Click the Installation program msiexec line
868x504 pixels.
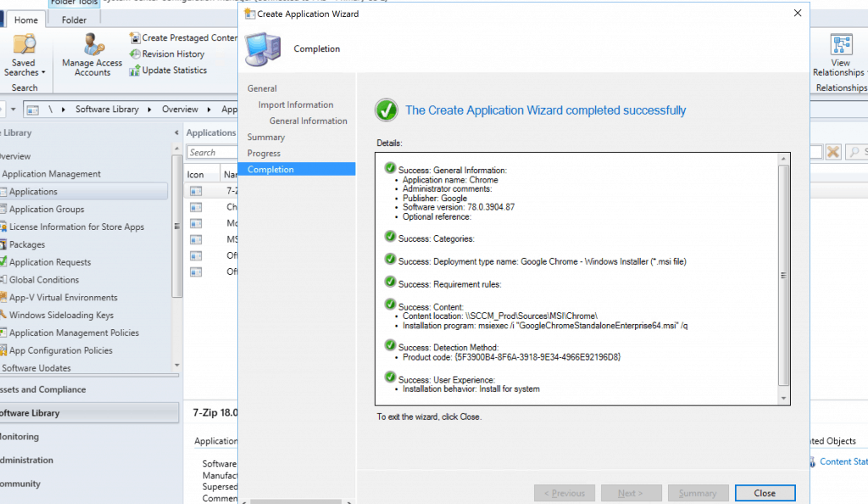click(545, 326)
